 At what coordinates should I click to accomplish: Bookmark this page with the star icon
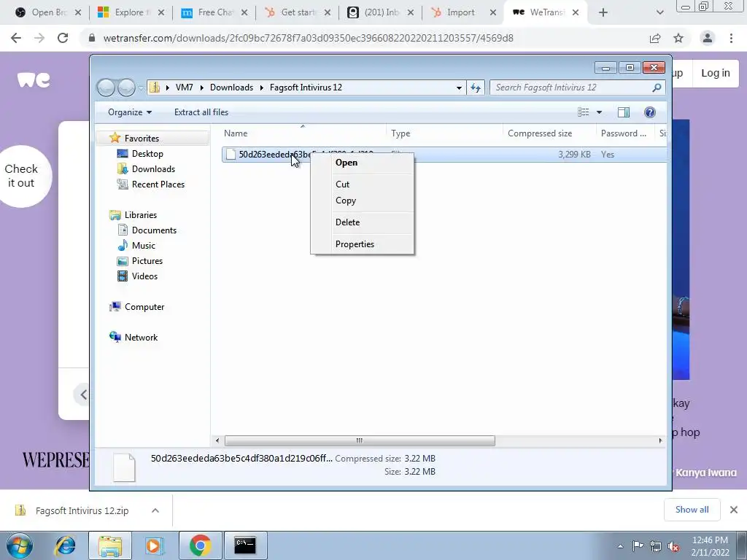(678, 38)
